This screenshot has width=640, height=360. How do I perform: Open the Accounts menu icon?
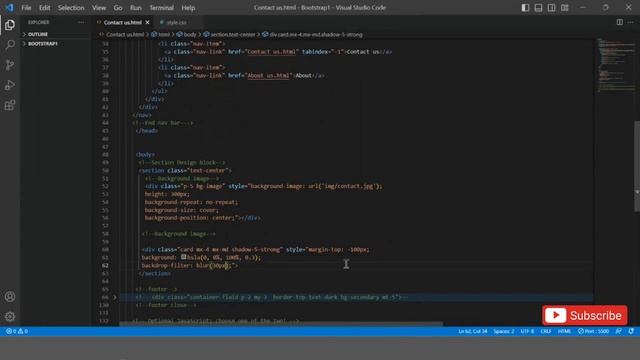(x=10, y=297)
